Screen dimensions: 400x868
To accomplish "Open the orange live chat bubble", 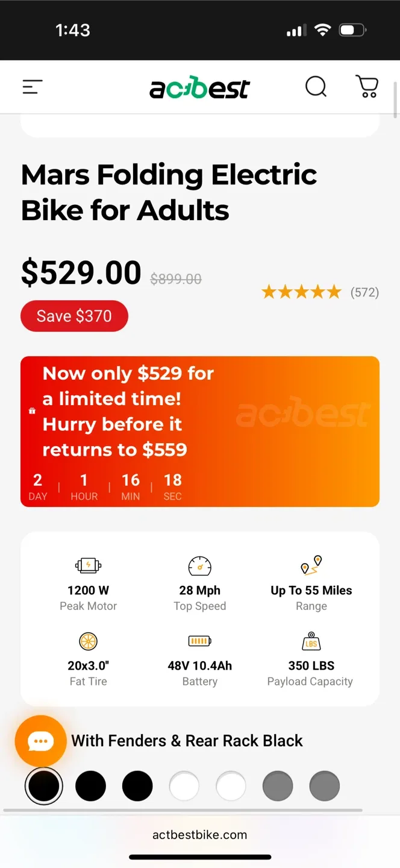I will click(40, 741).
